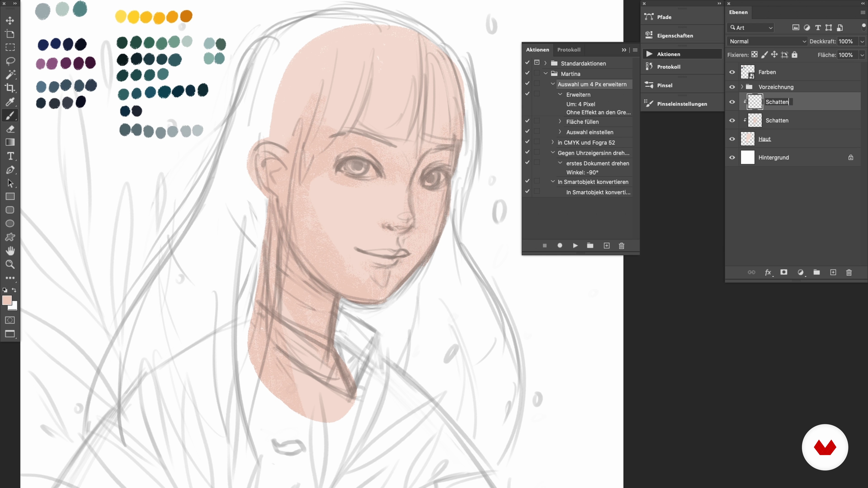The height and width of the screenshot is (488, 868).
Task: Create a new adjustment layer
Action: click(801, 272)
